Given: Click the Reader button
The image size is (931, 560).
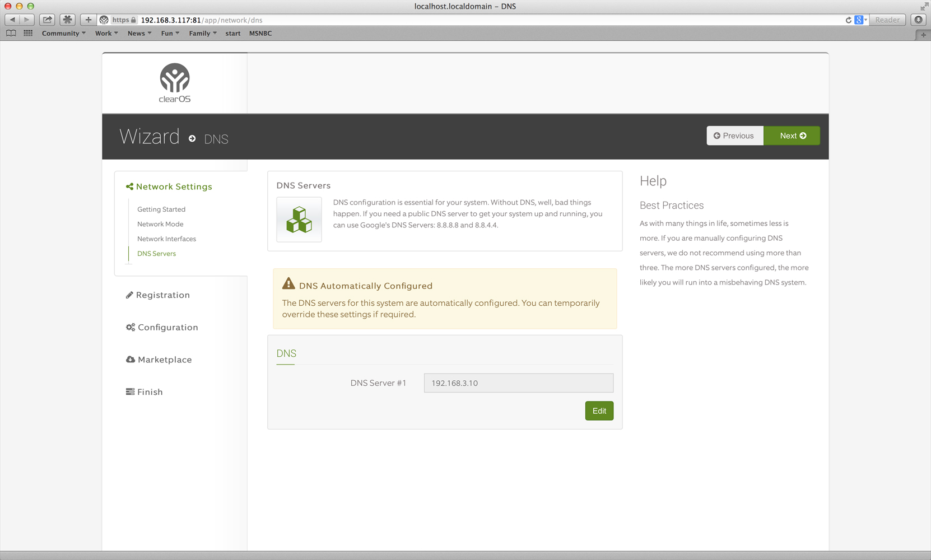Looking at the screenshot, I should [x=887, y=20].
